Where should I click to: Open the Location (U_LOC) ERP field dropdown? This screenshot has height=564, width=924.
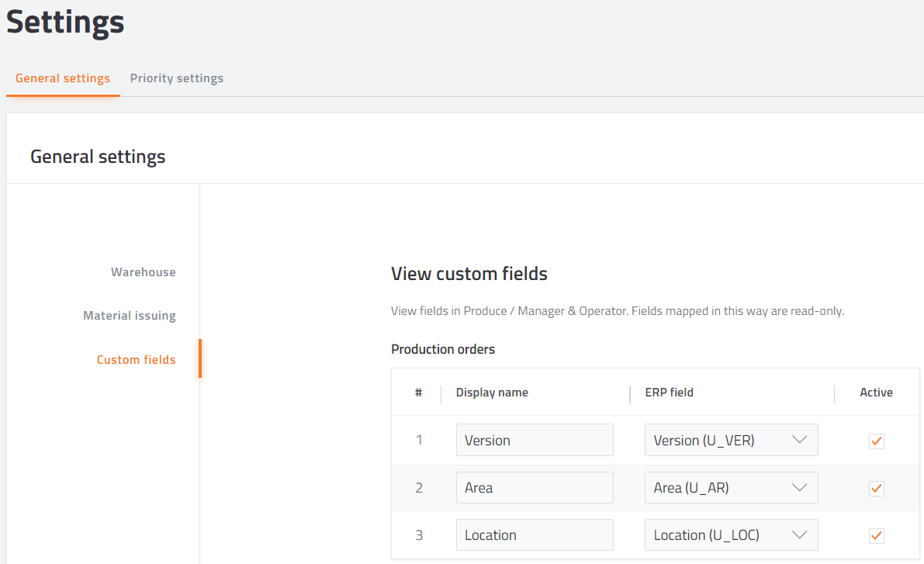click(x=732, y=535)
